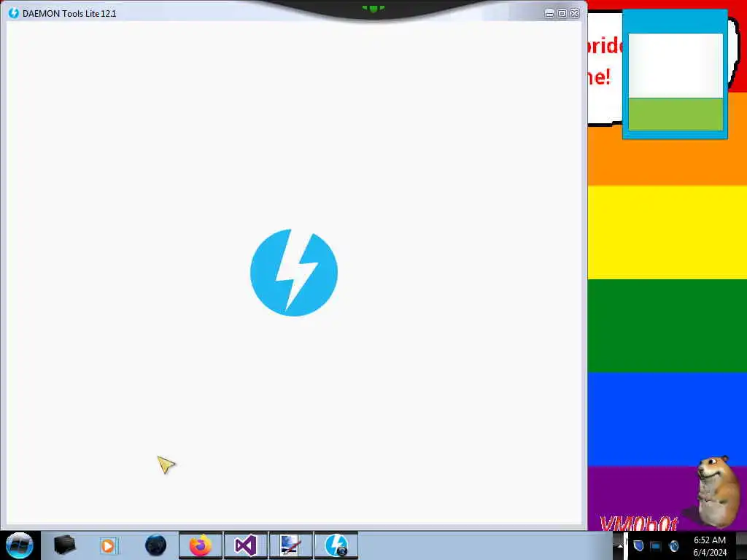Click the round blue tray icon
The image size is (747, 560).
point(673,545)
